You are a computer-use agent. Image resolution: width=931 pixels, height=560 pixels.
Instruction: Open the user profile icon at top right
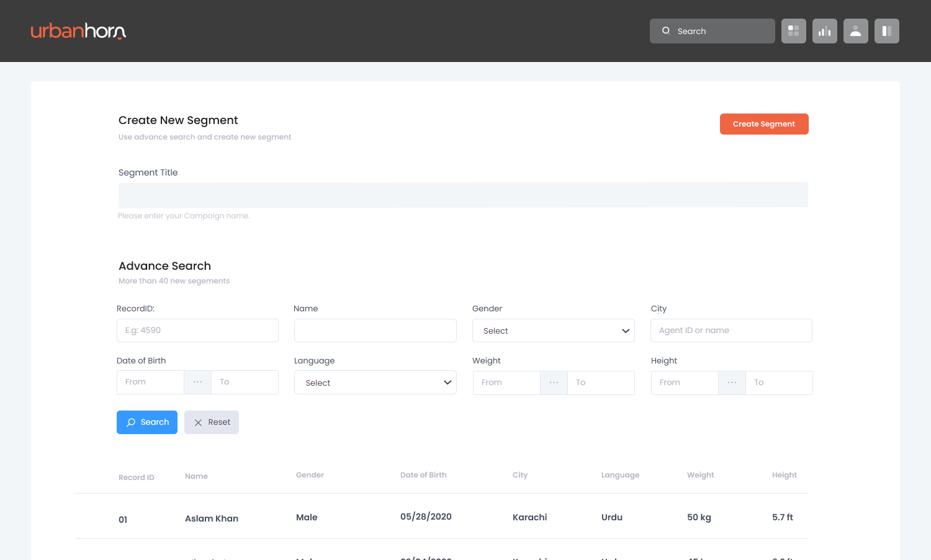(855, 30)
